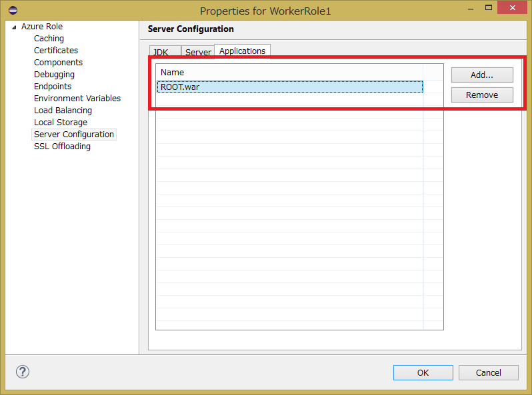This screenshot has height=395, width=532.
Task: Switch to the Server tab
Action: pyautogui.click(x=198, y=52)
